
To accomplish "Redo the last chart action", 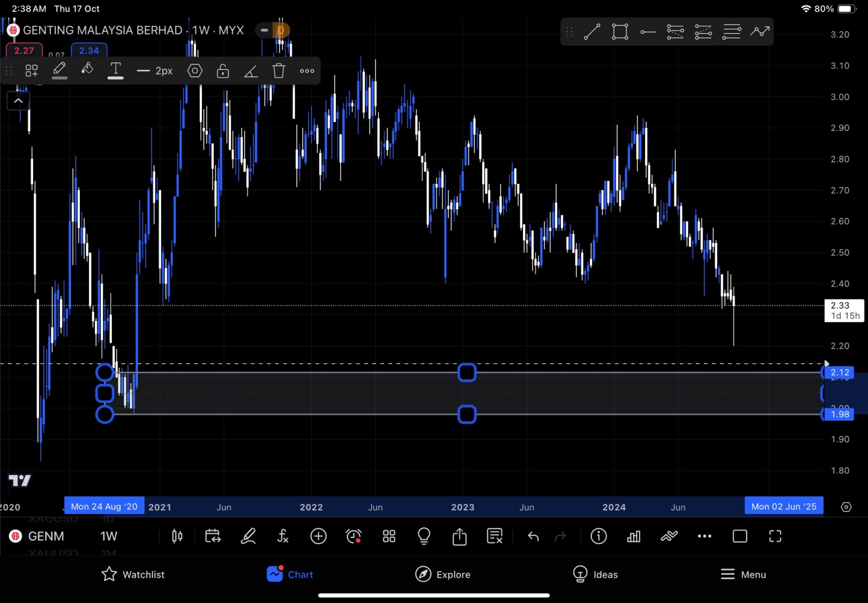I will tap(560, 536).
